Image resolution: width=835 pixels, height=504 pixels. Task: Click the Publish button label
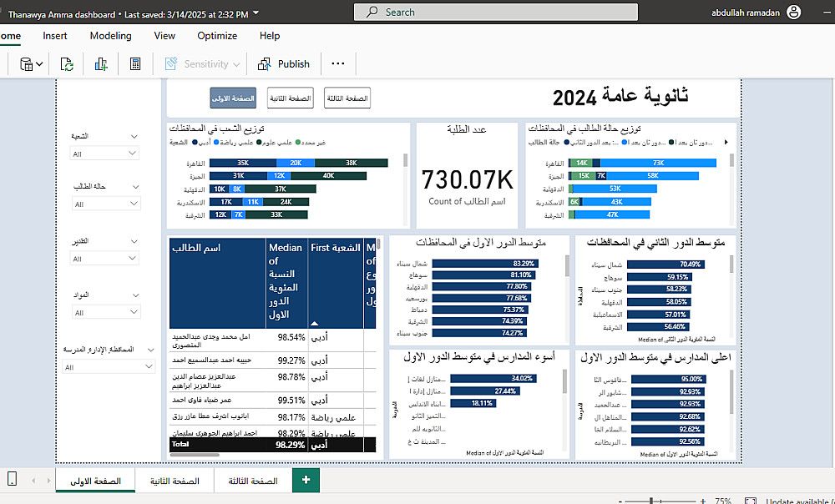click(293, 64)
